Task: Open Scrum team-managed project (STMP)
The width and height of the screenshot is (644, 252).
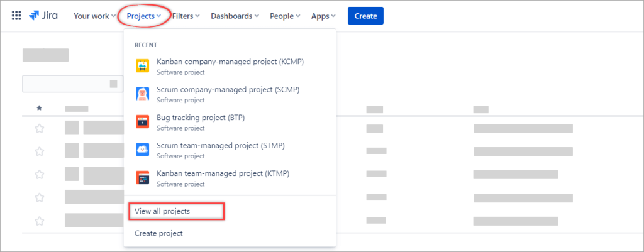Action: (x=230, y=150)
